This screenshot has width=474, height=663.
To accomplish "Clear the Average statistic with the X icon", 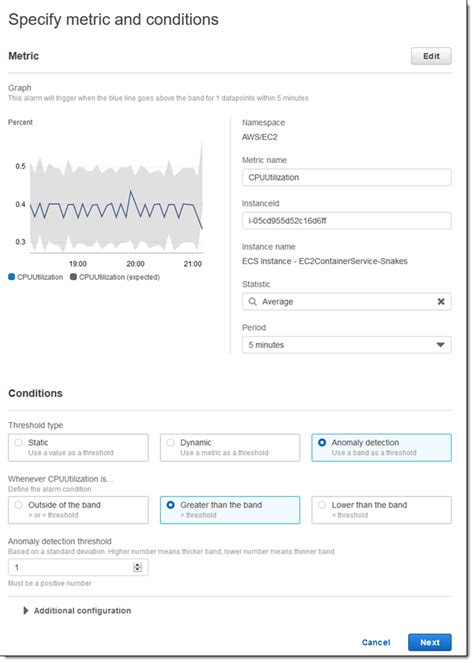I will pos(441,301).
